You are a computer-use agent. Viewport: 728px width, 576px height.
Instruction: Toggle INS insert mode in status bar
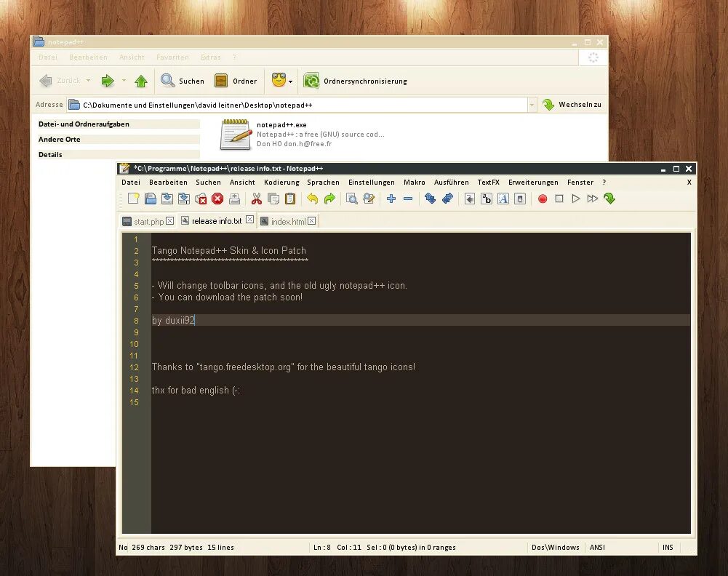668,548
